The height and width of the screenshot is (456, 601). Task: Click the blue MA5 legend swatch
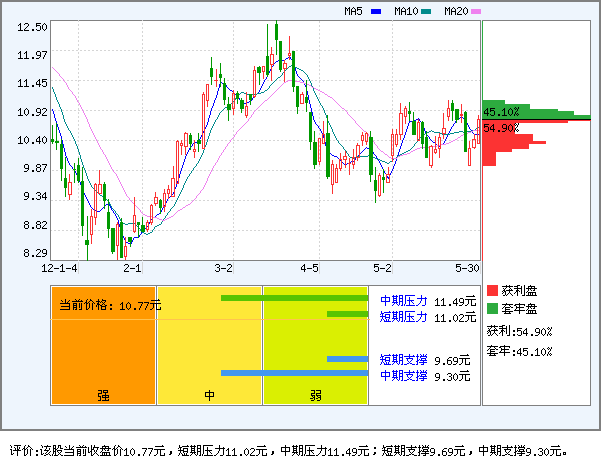pyautogui.click(x=376, y=12)
